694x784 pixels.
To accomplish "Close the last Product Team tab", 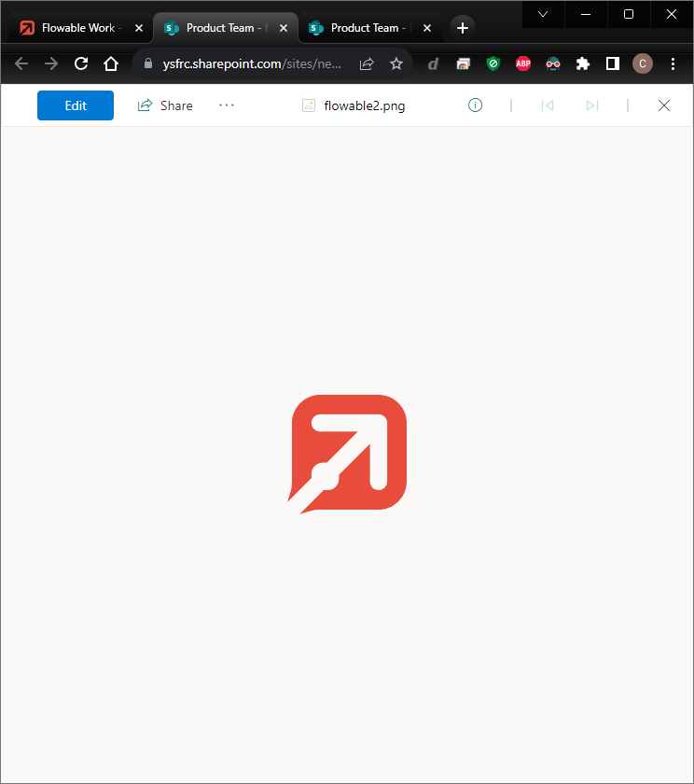I will click(427, 28).
